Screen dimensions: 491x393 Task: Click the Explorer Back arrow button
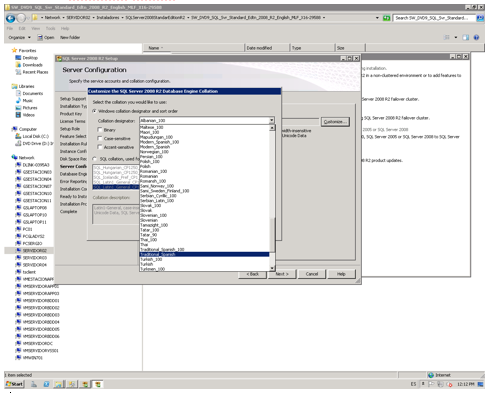(x=11, y=18)
